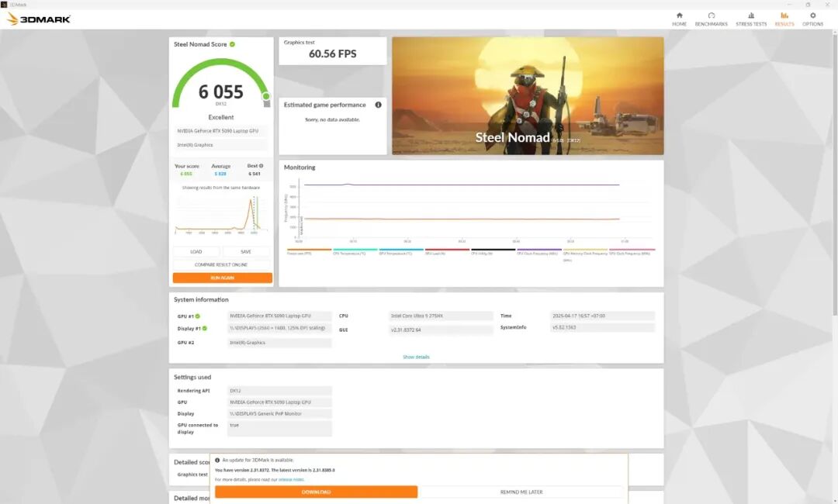Click the 3DMark logo

point(39,19)
